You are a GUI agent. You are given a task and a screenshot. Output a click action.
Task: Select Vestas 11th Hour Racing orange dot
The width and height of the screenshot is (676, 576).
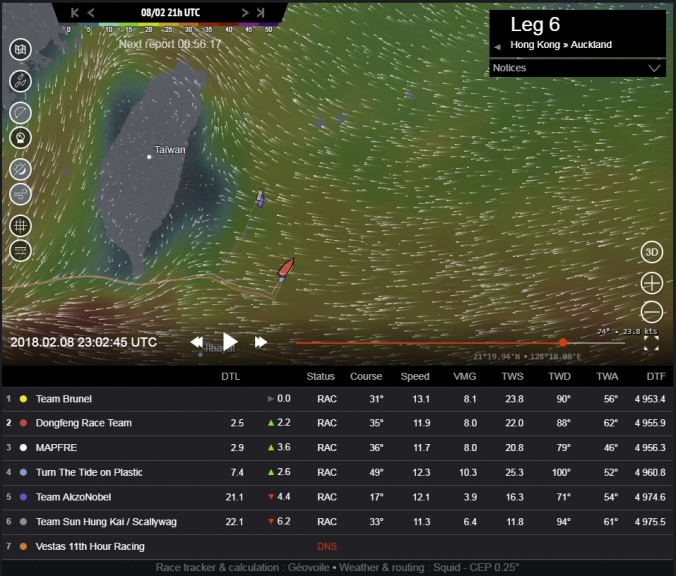[23, 546]
